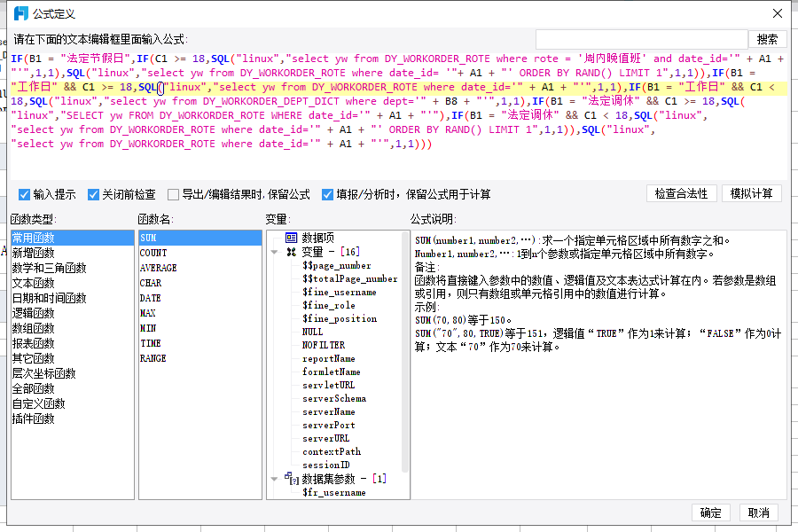Select SUM in function name list
The height and width of the screenshot is (532, 798).
(x=200, y=238)
